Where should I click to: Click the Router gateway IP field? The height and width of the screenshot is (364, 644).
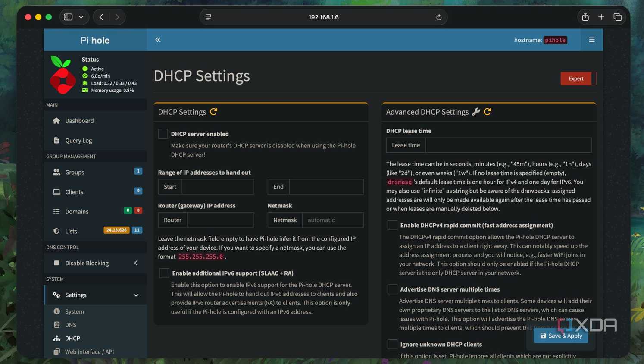point(220,220)
